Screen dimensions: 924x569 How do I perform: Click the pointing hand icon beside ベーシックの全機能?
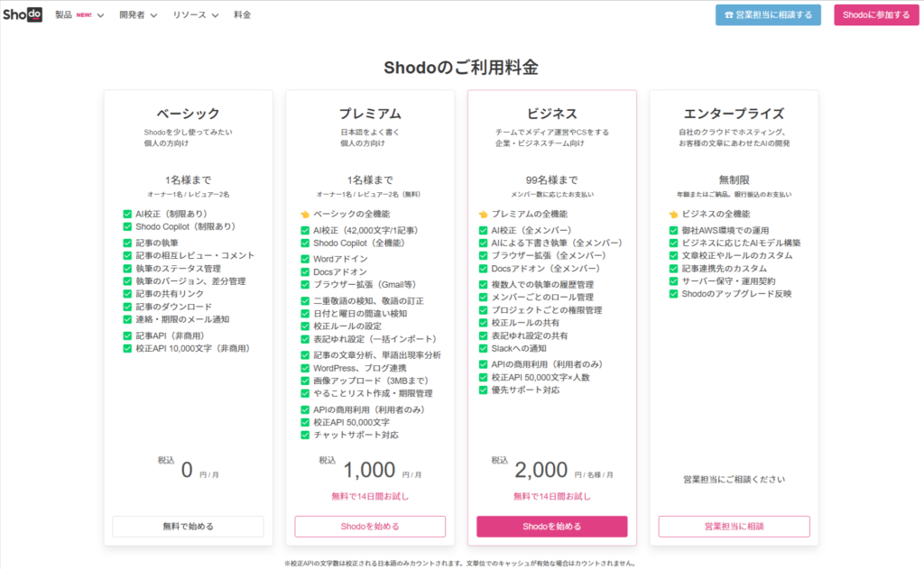pyautogui.click(x=305, y=215)
